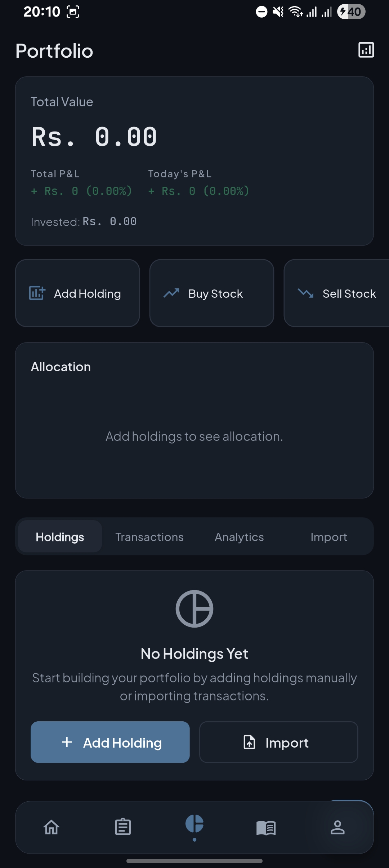Viewport: 389px width, 868px height.
Task: Tap the Allocation card
Action: (194, 420)
